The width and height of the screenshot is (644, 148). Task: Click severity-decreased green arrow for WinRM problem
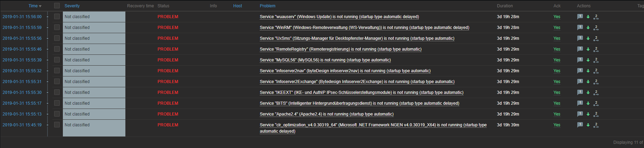coord(588,28)
